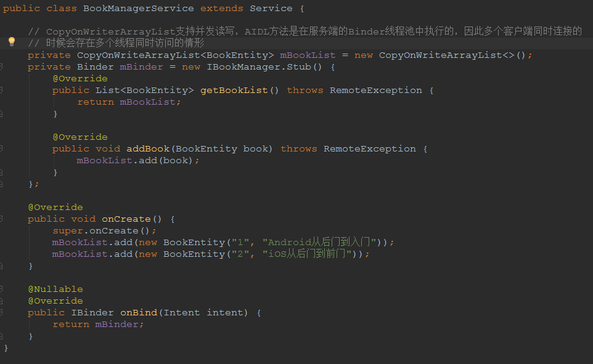Click the yellow lightbulb quick-fix icon
The width and height of the screenshot is (593, 364).
tap(12, 42)
